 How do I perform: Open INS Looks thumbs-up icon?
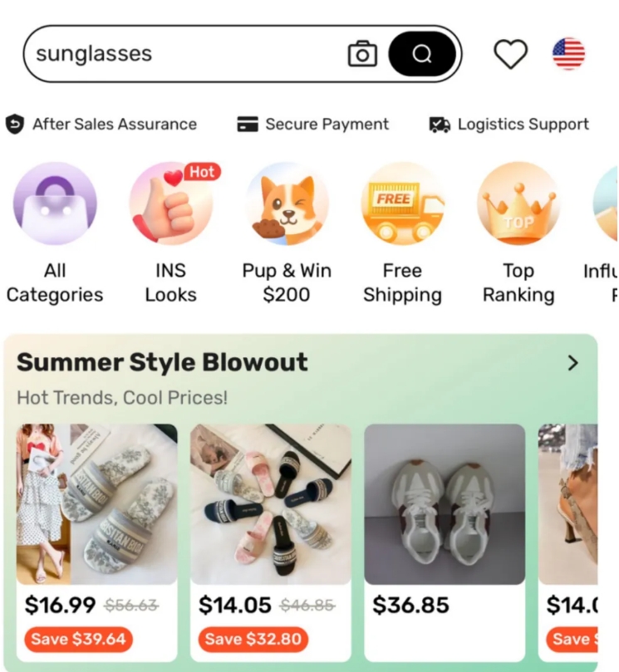tap(171, 204)
